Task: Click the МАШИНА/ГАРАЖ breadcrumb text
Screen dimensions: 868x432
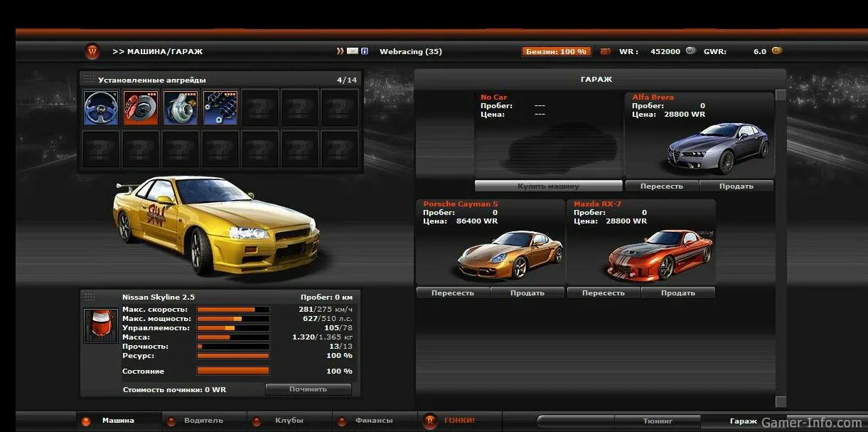Action: pos(165,52)
